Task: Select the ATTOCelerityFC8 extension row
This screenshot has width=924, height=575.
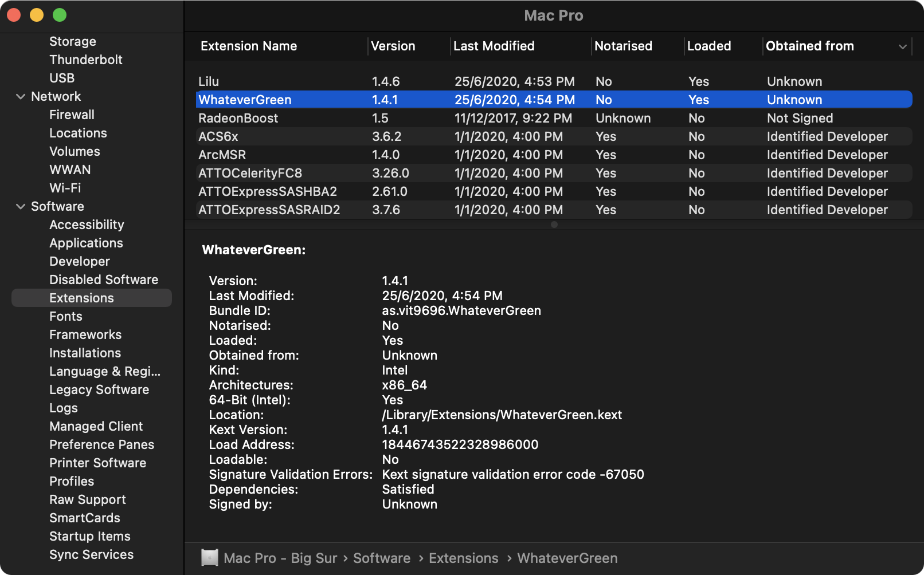Action: click(x=554, y=173)
